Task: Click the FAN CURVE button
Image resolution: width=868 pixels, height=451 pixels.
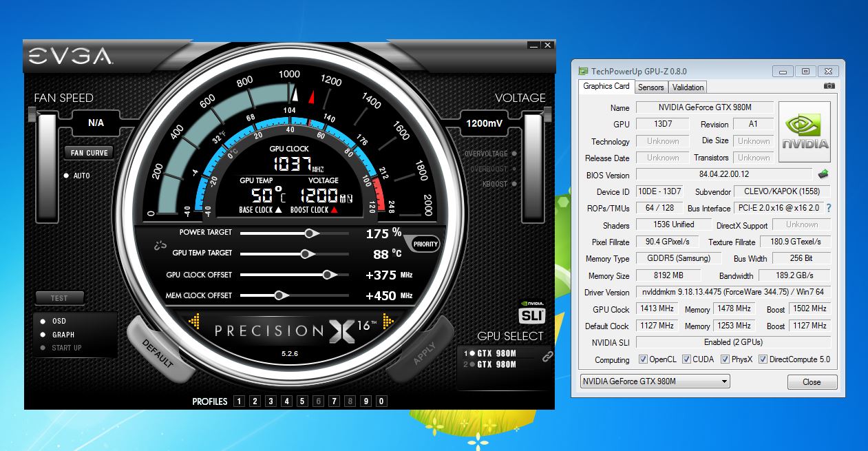Action: point(89,153)
